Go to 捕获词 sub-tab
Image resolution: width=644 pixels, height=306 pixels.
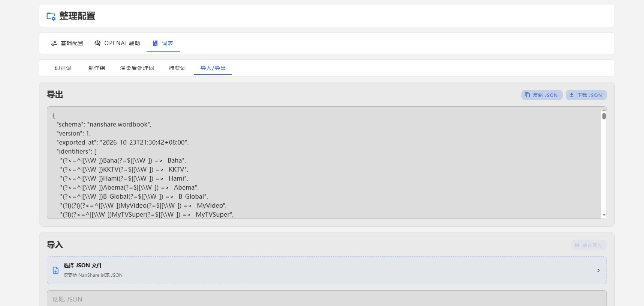pos(177,68)
